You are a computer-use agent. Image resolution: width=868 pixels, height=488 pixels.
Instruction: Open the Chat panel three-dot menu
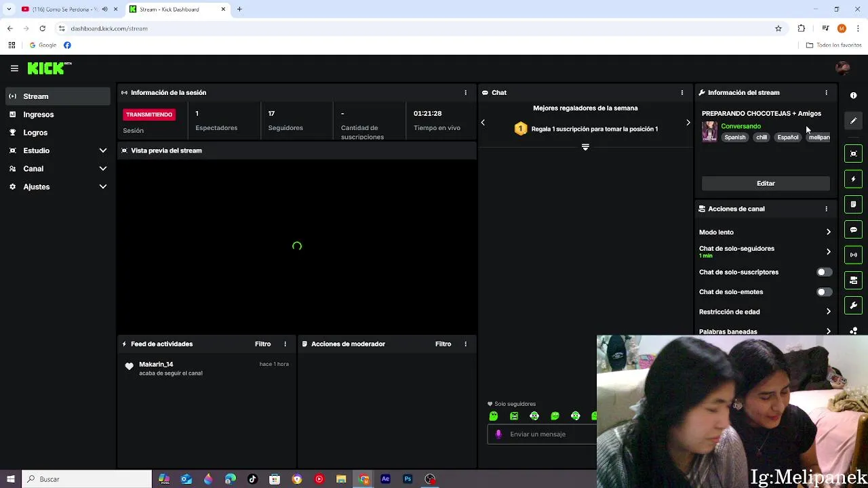pos(682,93)
